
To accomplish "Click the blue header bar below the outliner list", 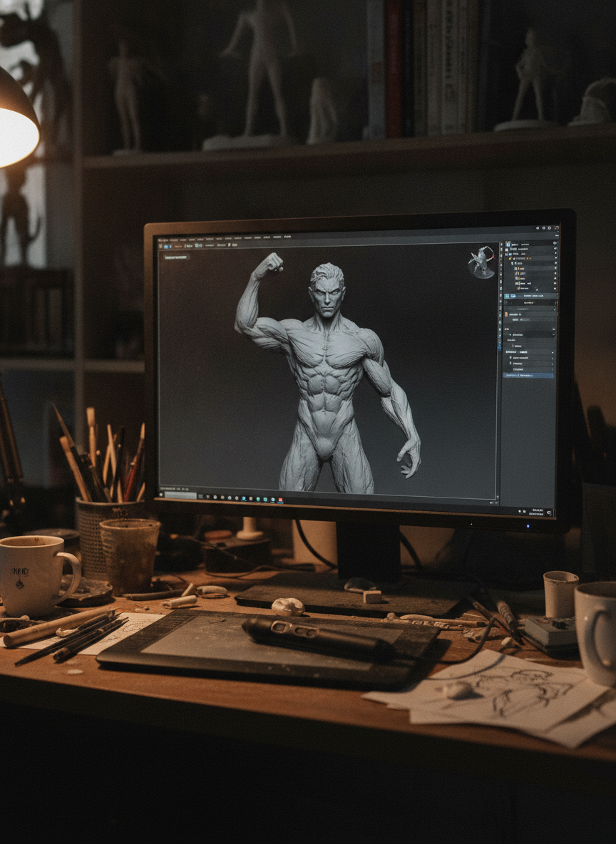I will tap(530, 296).
